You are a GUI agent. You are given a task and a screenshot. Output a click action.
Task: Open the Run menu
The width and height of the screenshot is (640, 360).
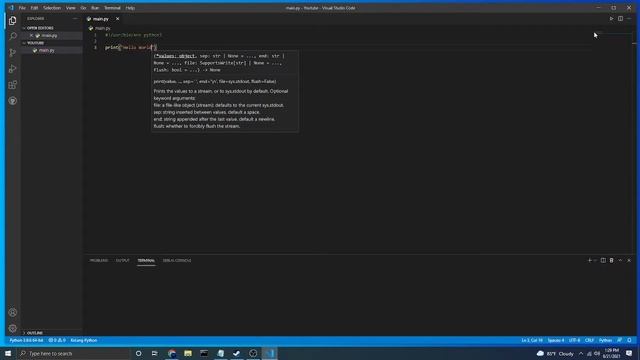[95, 8]
